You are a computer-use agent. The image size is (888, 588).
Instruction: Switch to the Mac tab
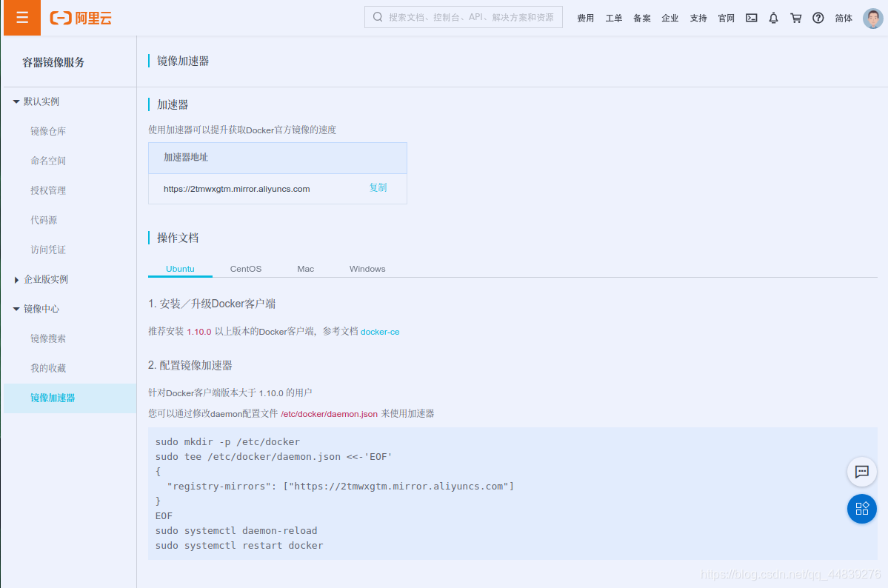pyautogui.click(x=305, y=269)
